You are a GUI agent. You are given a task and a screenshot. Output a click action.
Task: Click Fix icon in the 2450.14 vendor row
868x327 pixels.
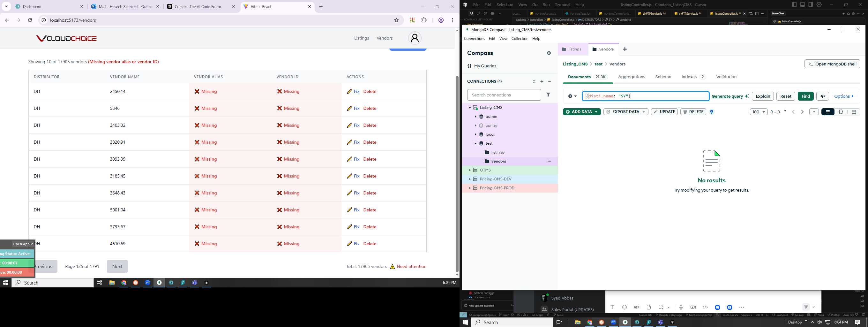click(x=350, y=91)
